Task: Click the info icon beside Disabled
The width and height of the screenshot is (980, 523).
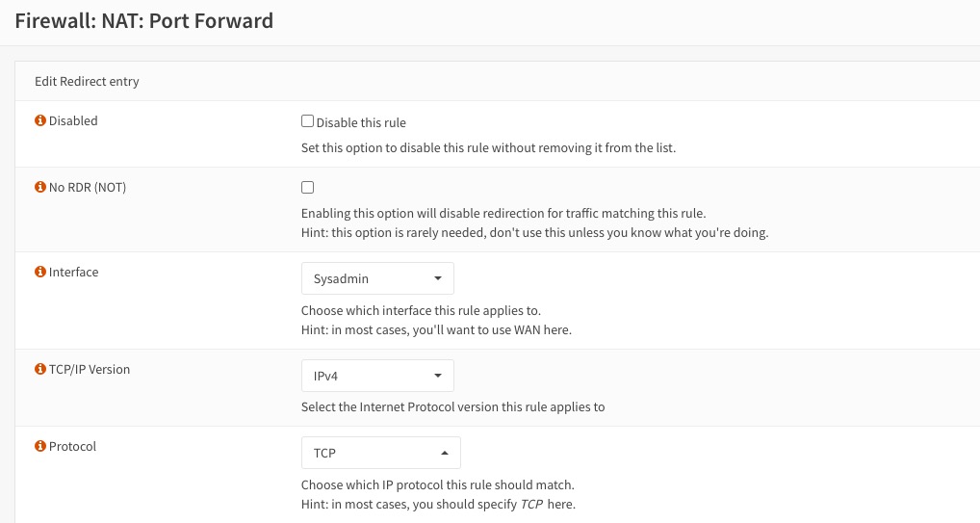Action: click(40, 120)
